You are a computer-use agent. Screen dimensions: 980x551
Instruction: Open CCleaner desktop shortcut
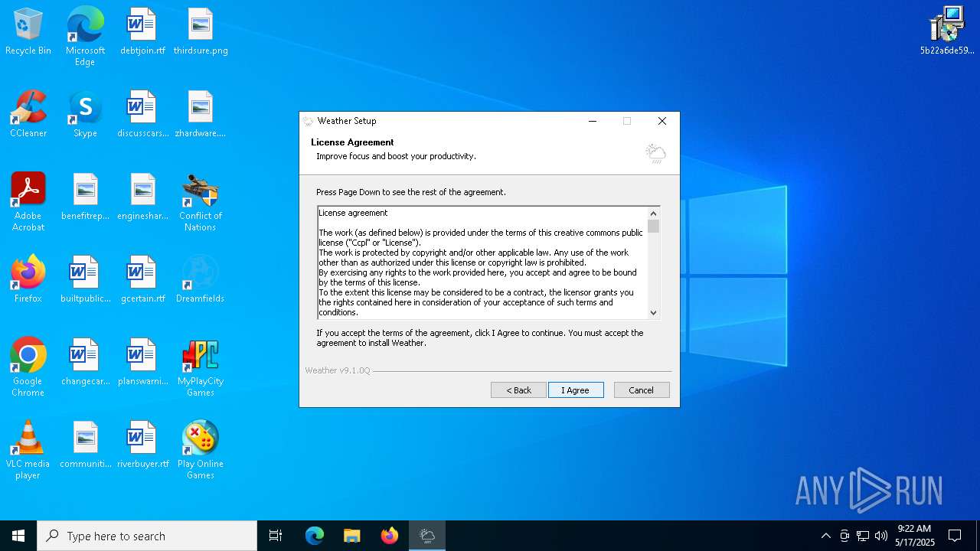point(28,114)
